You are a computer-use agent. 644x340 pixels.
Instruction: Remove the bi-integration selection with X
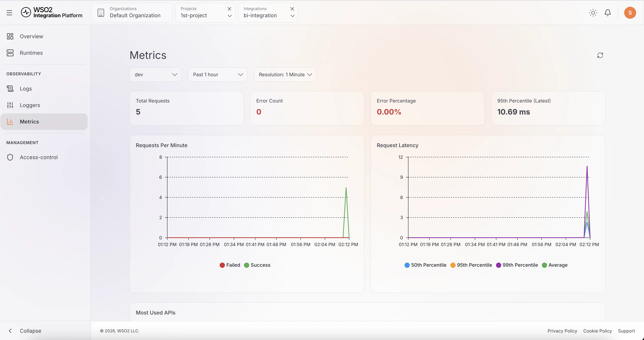point(292,9)
